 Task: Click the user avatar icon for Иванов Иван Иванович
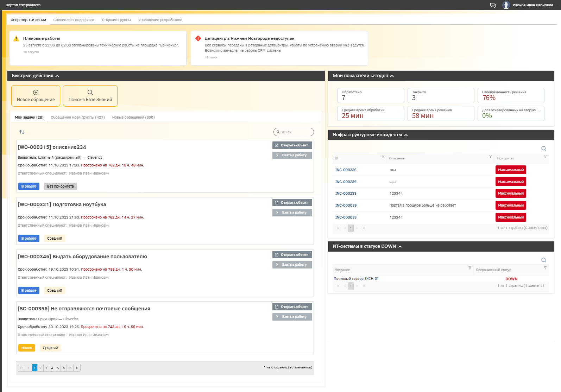click(506, 5)
